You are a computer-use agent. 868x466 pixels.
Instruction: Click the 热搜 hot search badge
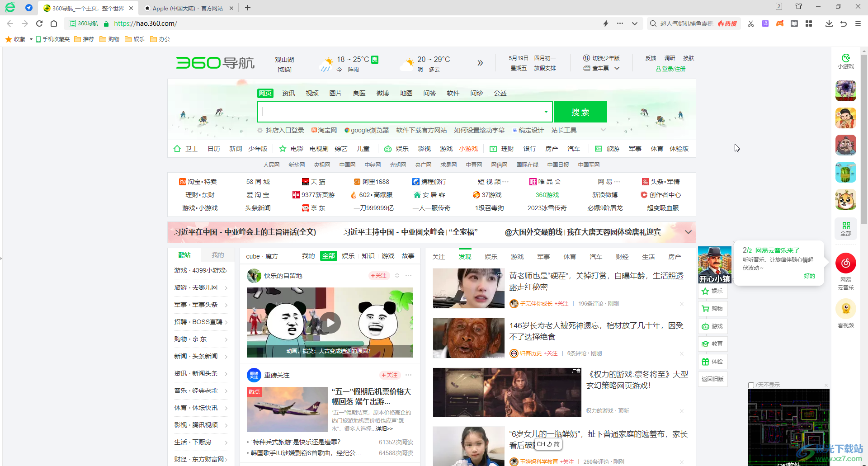tap(728, 24)
